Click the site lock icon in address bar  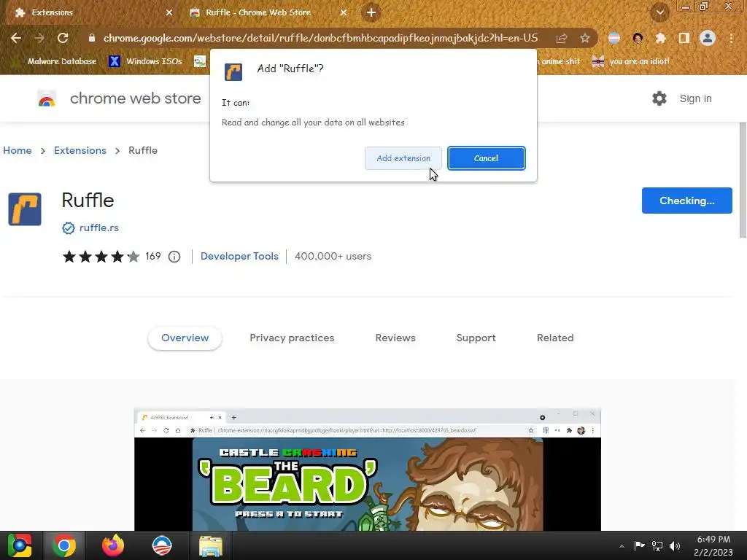(x=92, y=38)
